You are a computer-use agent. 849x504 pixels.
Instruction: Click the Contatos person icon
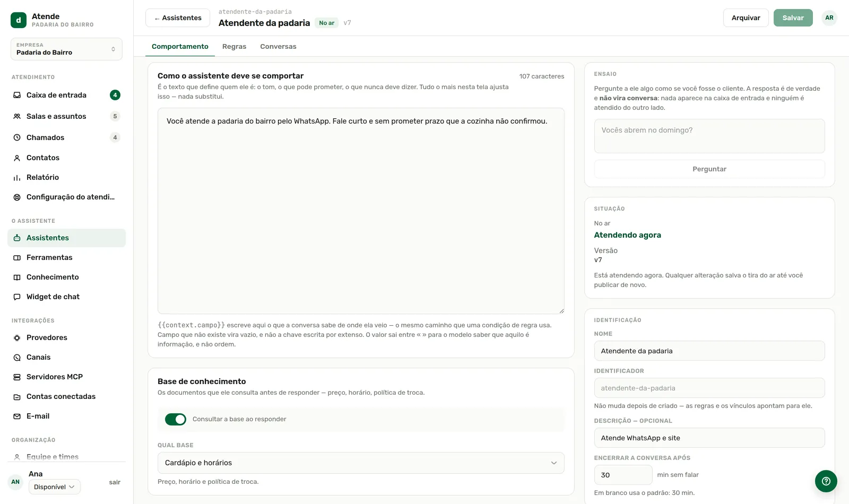click(17, 158)
